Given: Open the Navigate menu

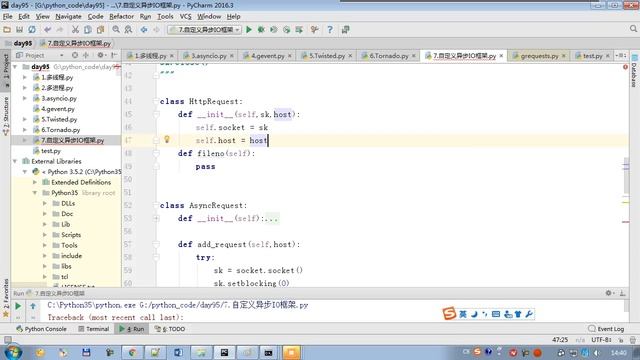Looking at the screenshot, I should (69, 16).
